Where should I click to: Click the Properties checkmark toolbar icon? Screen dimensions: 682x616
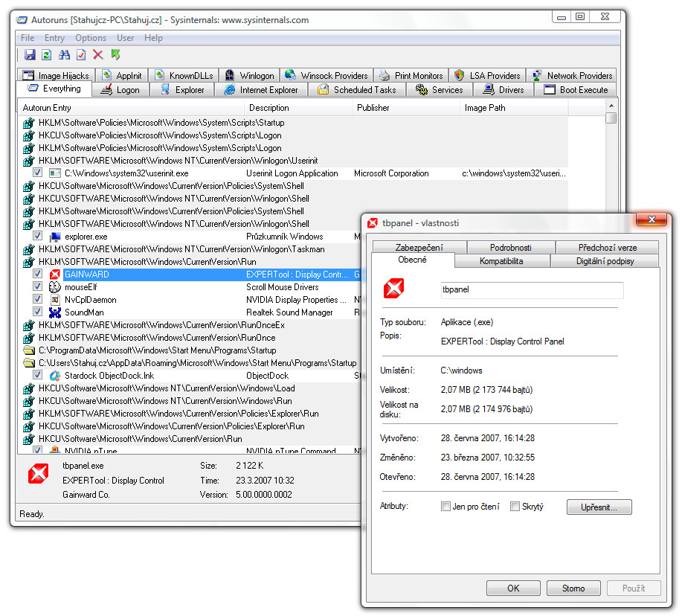click(x=81, y=55)
